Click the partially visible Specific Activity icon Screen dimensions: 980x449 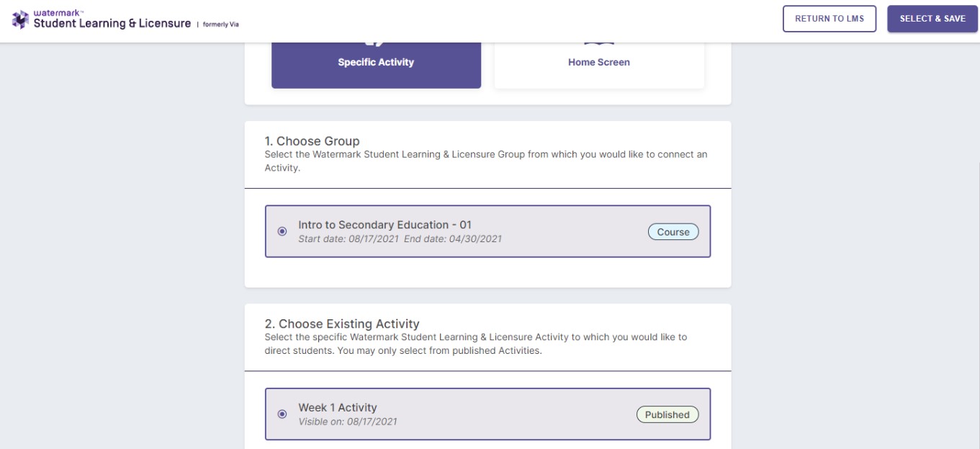(x=376, y=44)
